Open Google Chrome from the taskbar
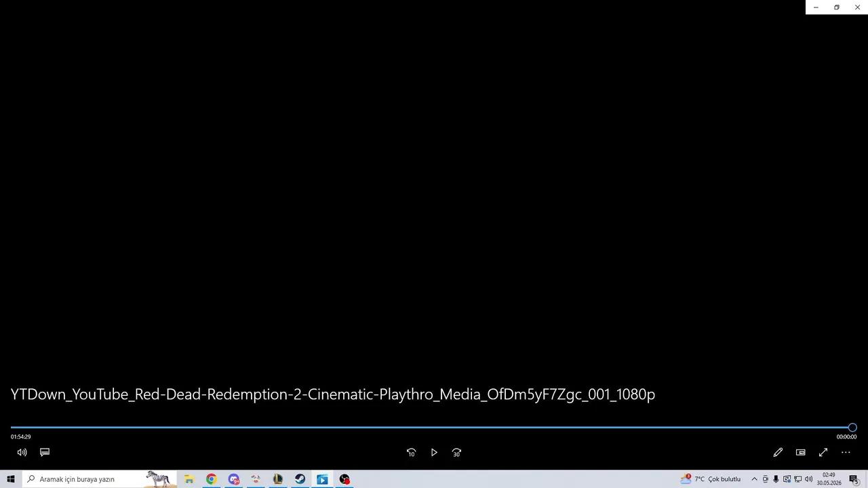This screenshot has width=868, height=488. point(211,479)
